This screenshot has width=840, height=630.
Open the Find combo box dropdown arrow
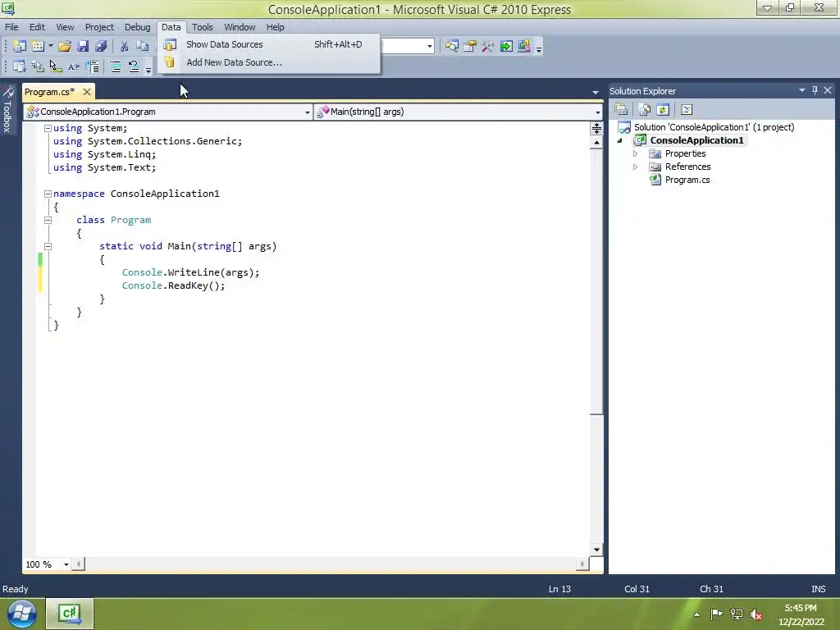click(x=430, y=46)
